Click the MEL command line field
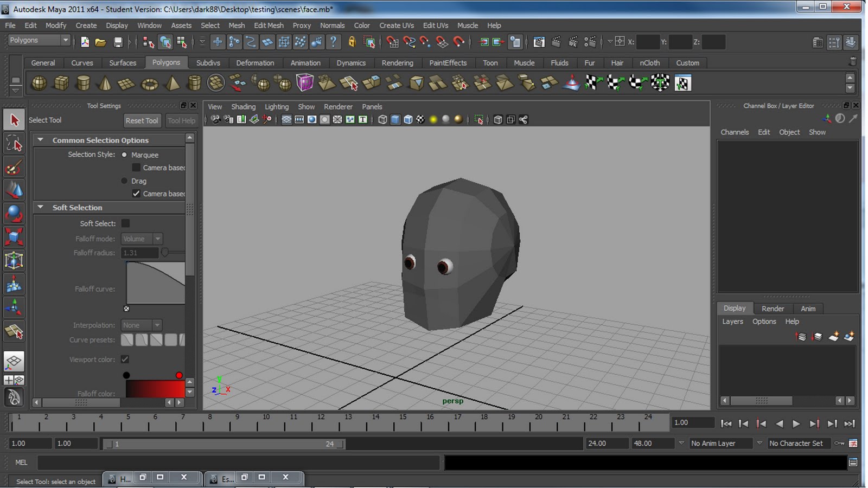 [x=238, y=463]
